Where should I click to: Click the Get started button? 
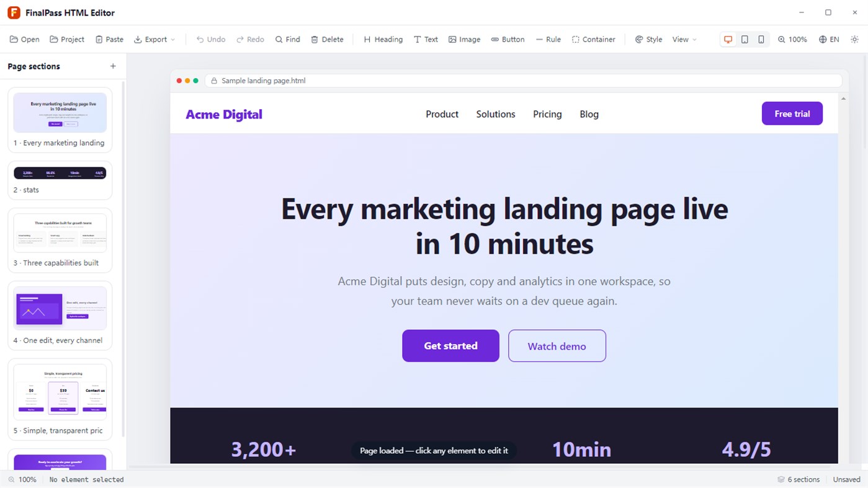[x=450, y=346]
